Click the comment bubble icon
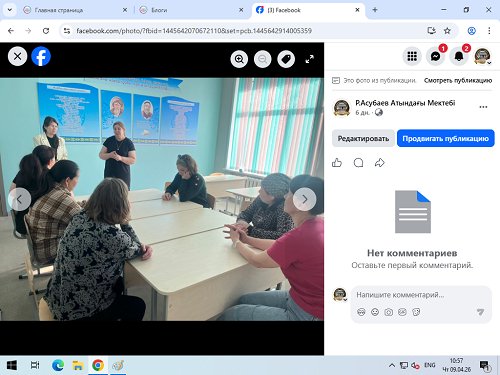500x375 pixels. pos(358,163)
